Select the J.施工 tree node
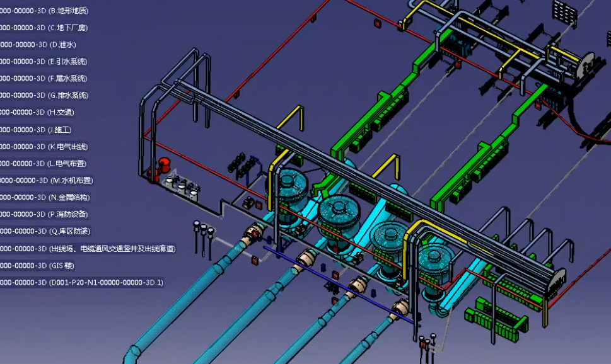Screen dimensions: 611x364 click(36, 130)
